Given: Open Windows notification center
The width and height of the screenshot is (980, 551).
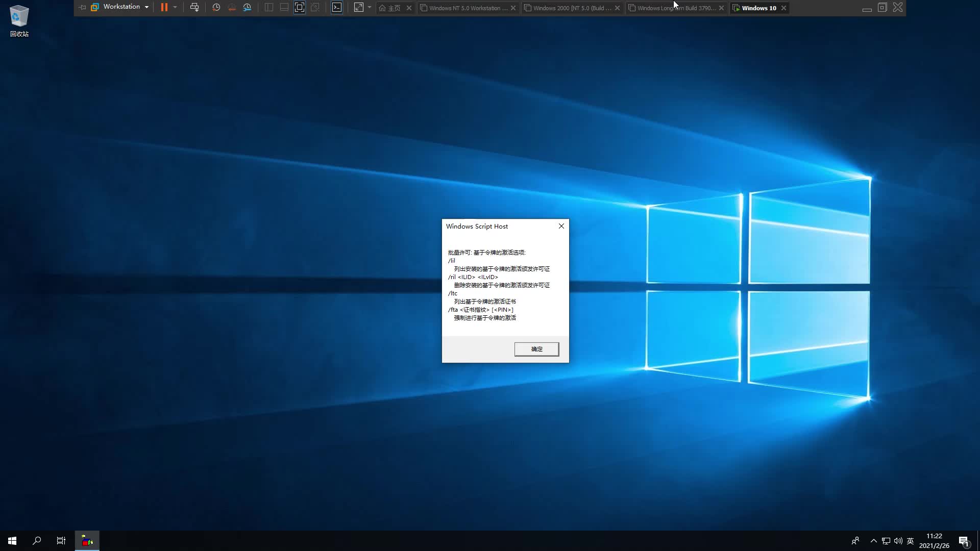Looking at the screenshot, I should pyautogui.click(x=964, y=541).
